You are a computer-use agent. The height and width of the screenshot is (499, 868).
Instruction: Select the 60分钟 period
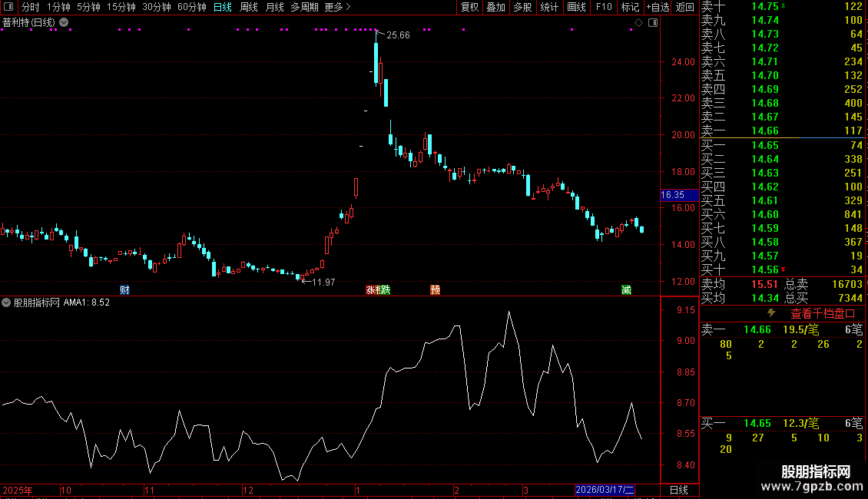pyautogui.click(x=191, y=7)
